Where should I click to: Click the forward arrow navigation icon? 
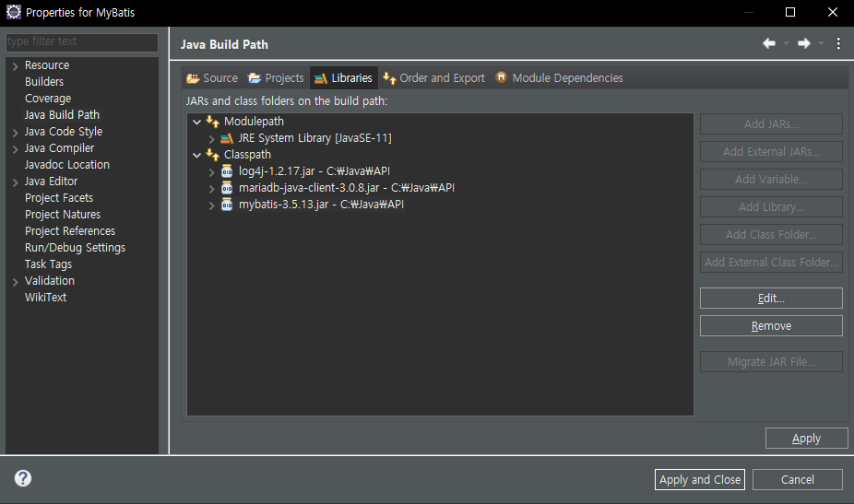click(804, 43)
